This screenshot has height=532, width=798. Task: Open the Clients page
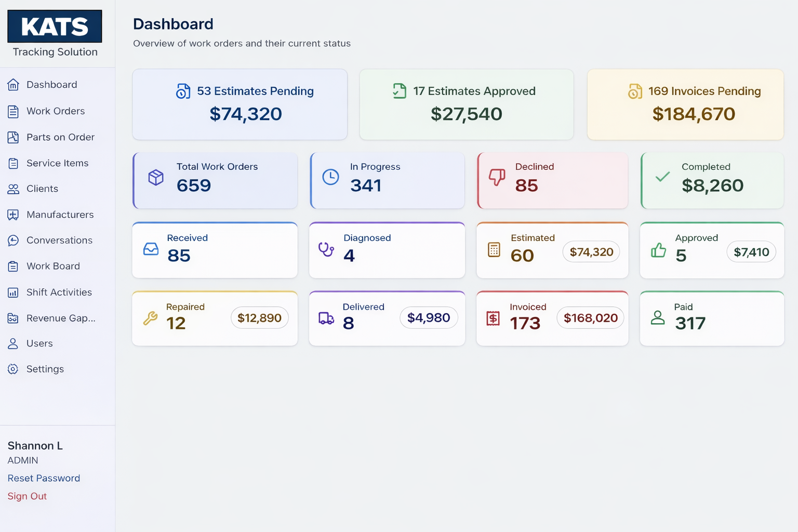point(42,189)
